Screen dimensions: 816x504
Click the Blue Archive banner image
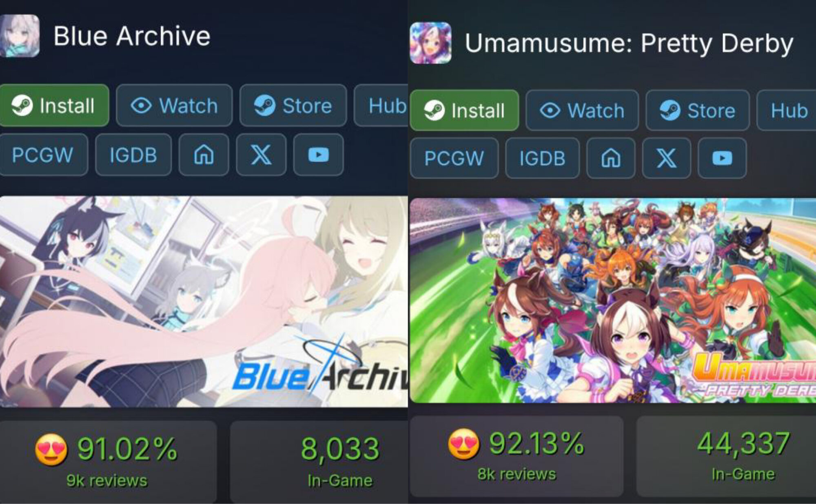click(204, 302)
